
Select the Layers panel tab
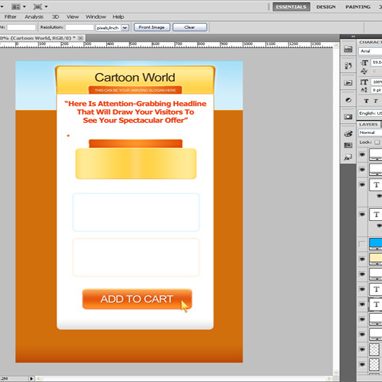(368, 124)
